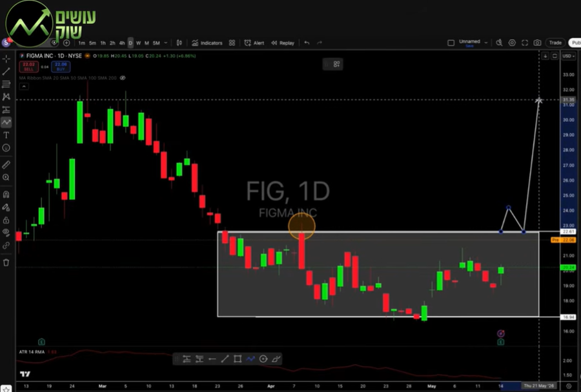
Task: Toggle lock all drawings
Action: (x=6, y=220)
